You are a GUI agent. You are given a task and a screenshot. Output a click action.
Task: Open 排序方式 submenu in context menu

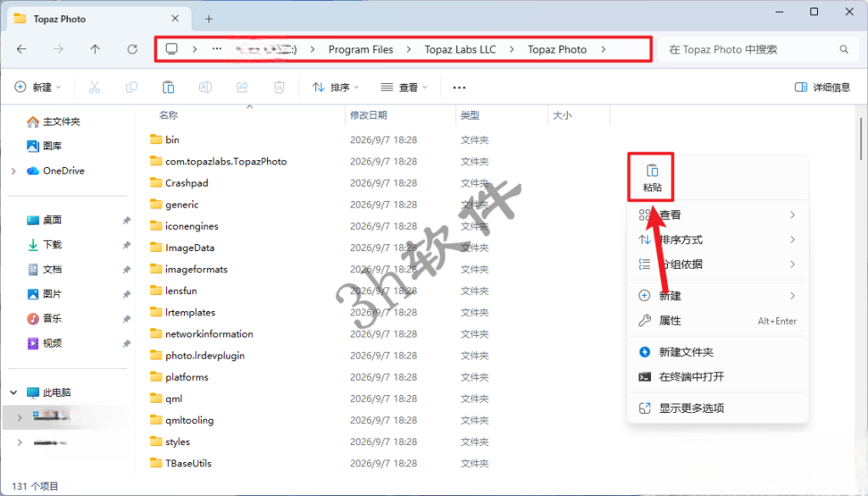[x=717, y=240]
